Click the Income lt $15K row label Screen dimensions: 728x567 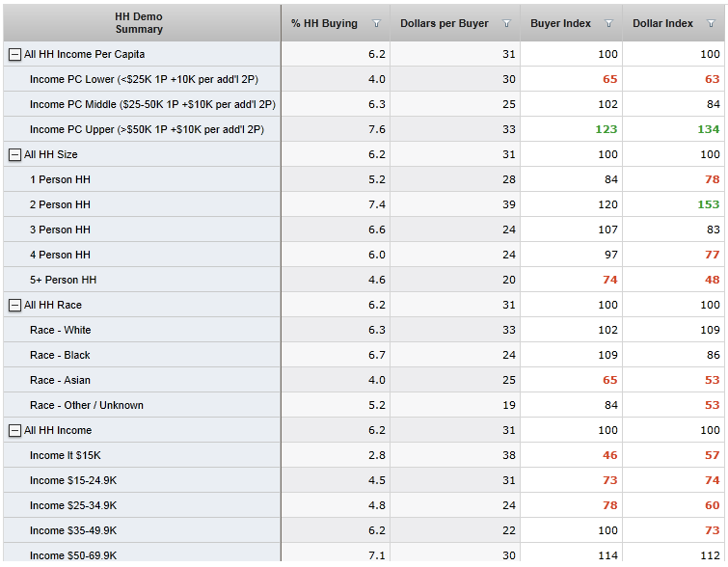(65, 455)
